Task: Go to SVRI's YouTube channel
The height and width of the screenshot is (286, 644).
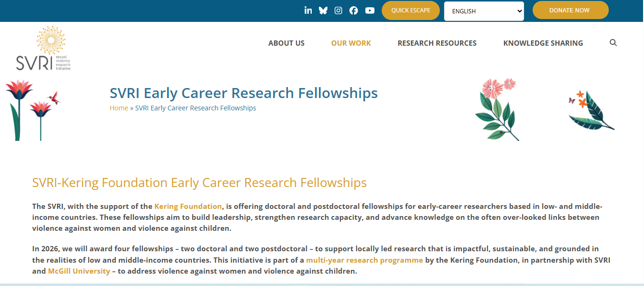Action: click(370, 10)
